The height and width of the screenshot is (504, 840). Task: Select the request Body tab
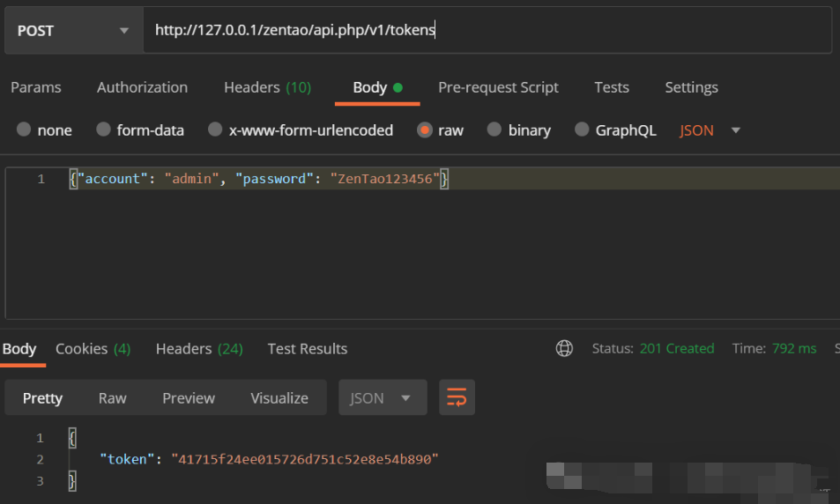(377, 87)
